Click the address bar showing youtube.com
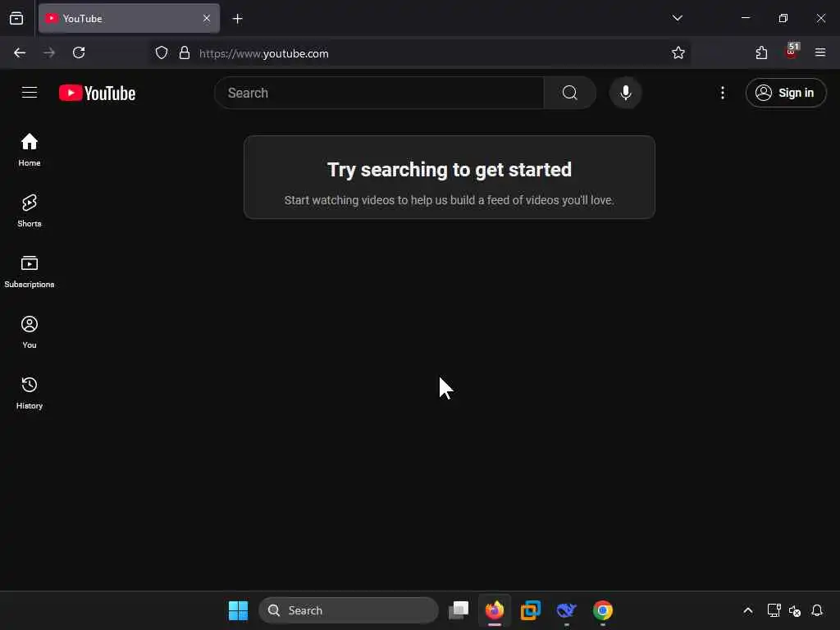Viewport: 840px width, 630px height. pos(418,53)
